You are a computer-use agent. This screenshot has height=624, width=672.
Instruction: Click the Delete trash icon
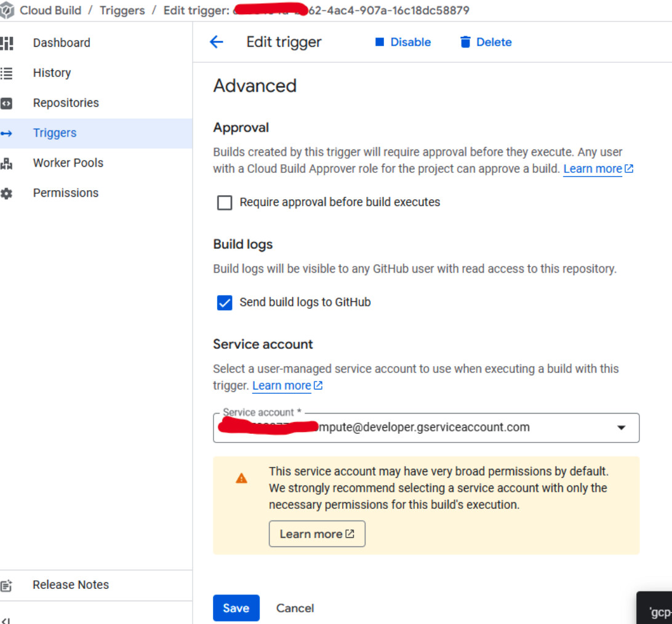(465, 42)
